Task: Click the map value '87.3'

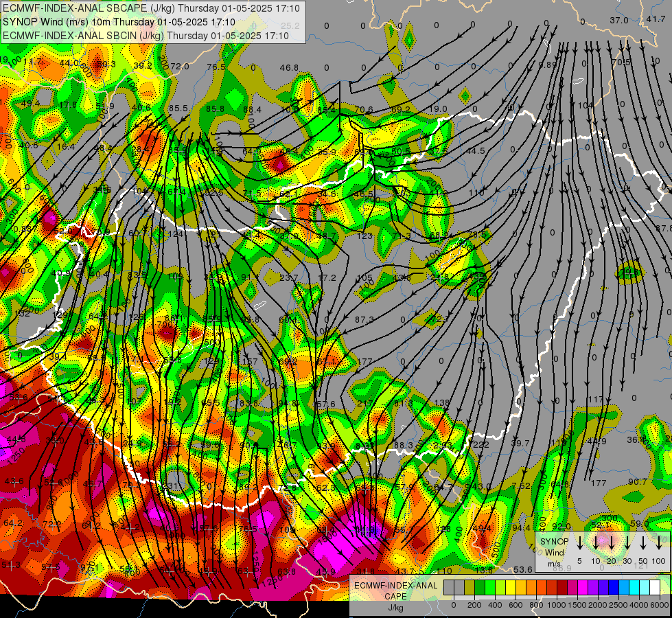Action: pos(364,319)
